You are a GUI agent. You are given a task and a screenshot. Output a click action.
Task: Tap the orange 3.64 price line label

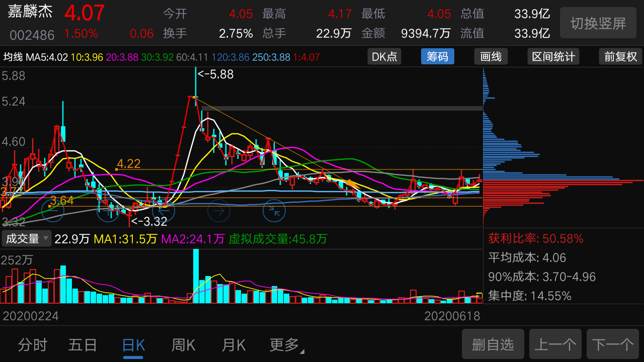(62, 201)
